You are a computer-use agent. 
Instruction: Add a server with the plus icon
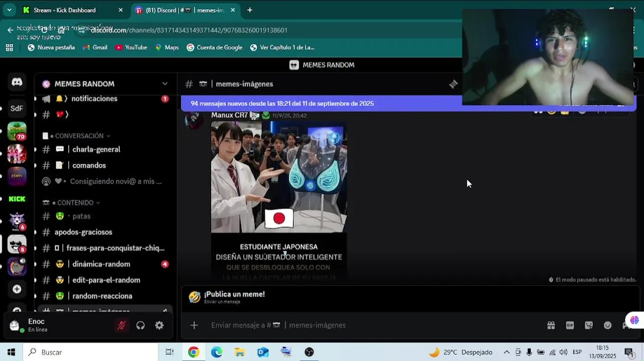pos(17,289)
